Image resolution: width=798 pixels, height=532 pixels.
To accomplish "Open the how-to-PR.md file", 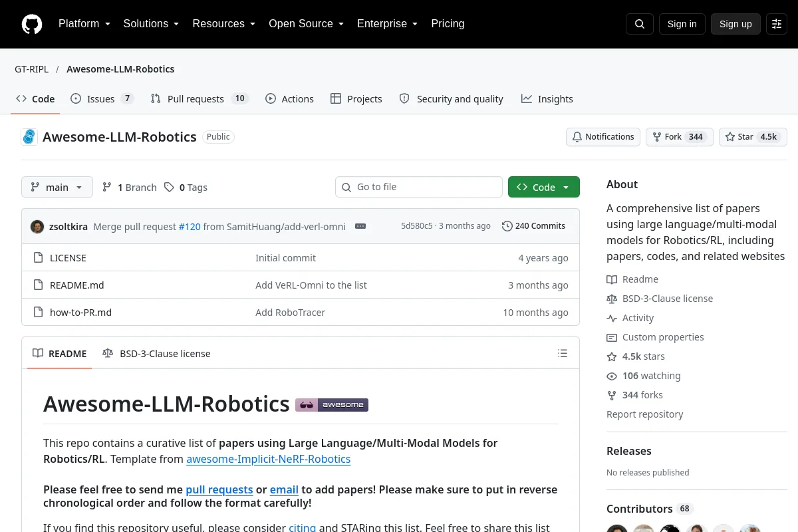I will coord(80,313).
